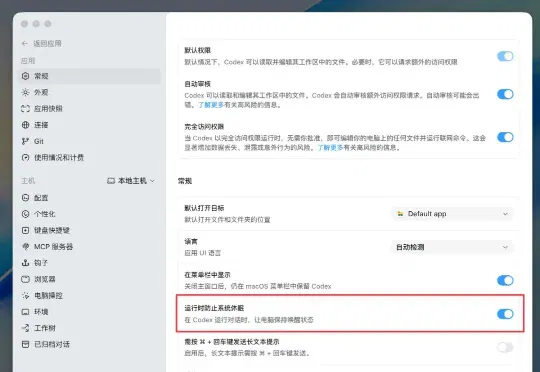Toggle the 自动审核 switch

505,94
